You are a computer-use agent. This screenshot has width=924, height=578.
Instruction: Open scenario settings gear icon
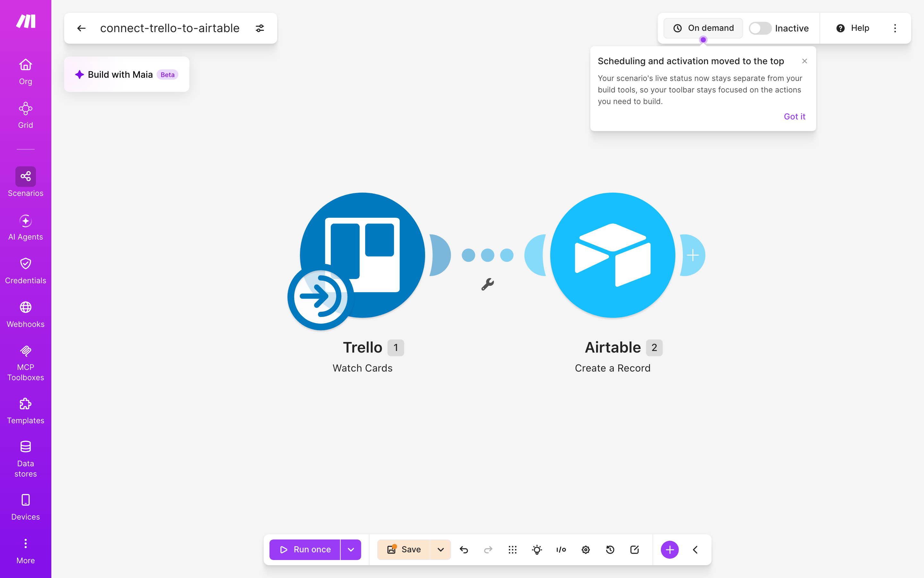point(586,550)
